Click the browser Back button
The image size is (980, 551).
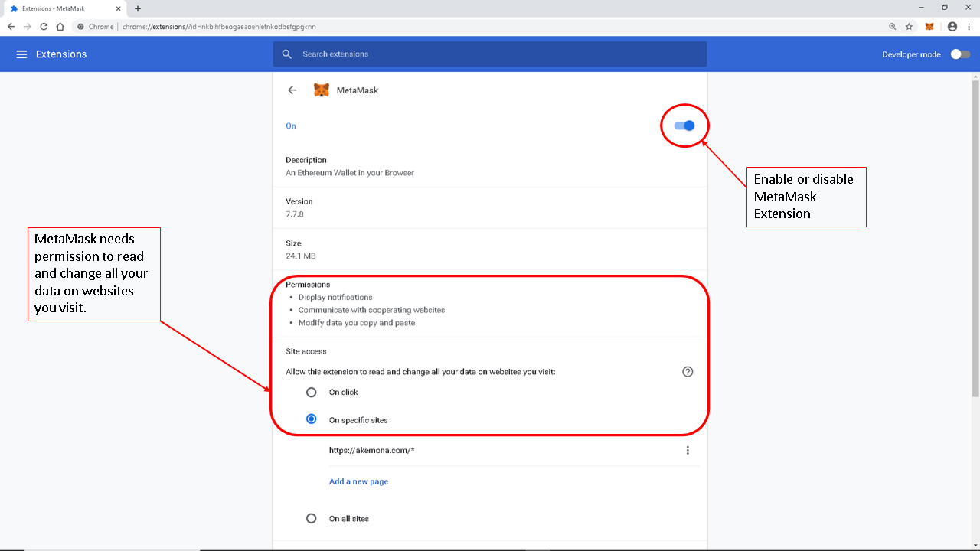[11, 26]
